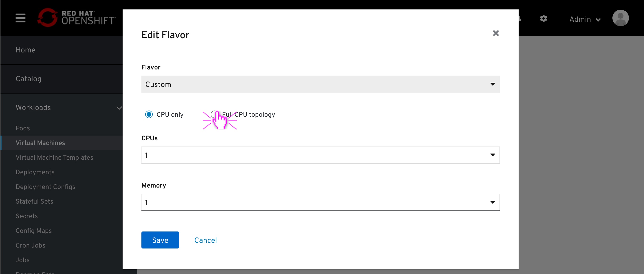Image resolution: width=644 pixels, height=274 pixels.
Task: Enable Full CPU topology radio button
Action: point(215,114)
